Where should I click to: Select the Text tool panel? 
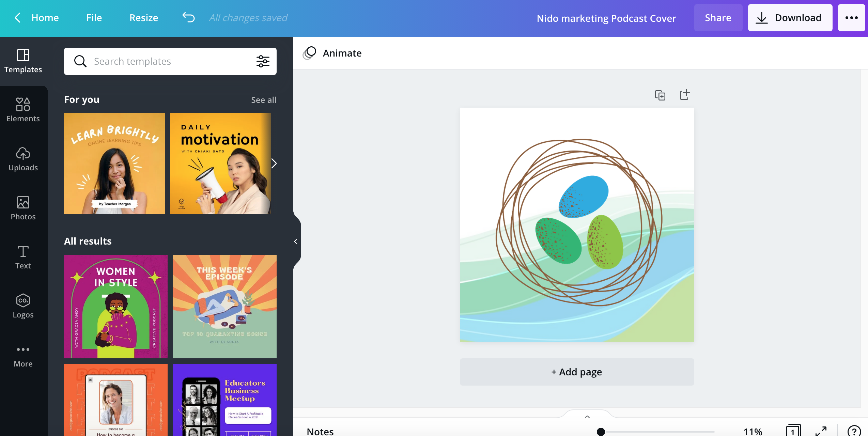(23, 257)
